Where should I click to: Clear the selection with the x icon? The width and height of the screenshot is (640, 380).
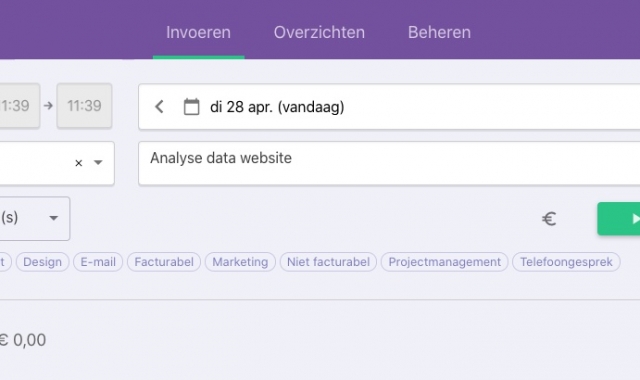point(79,163)
